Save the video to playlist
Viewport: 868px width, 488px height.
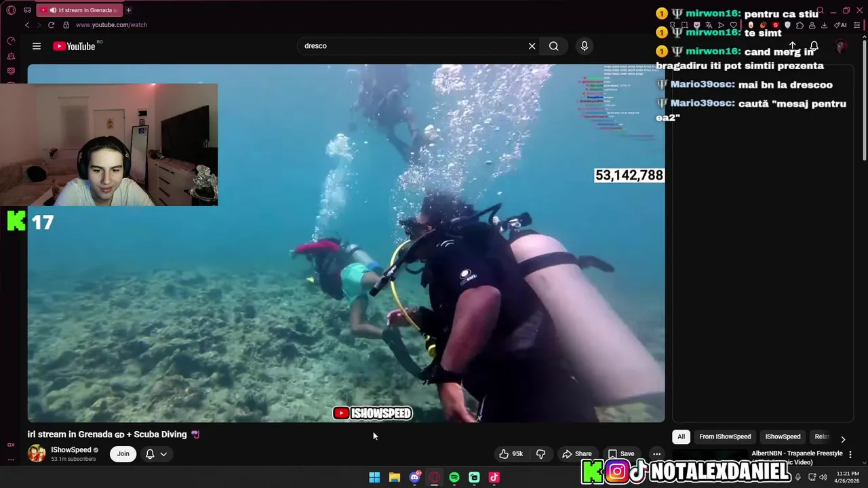(x=620, y=453)
